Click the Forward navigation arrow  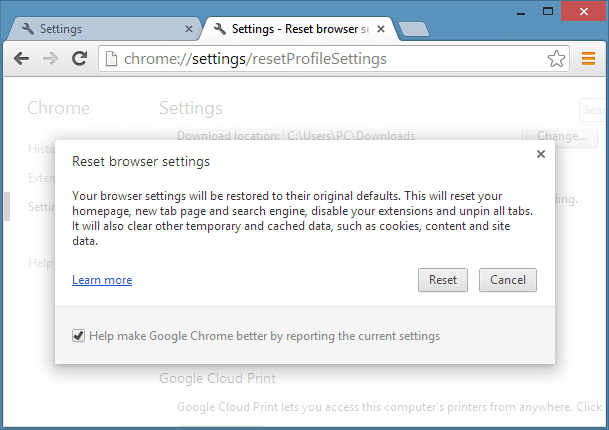coord(50,59)
